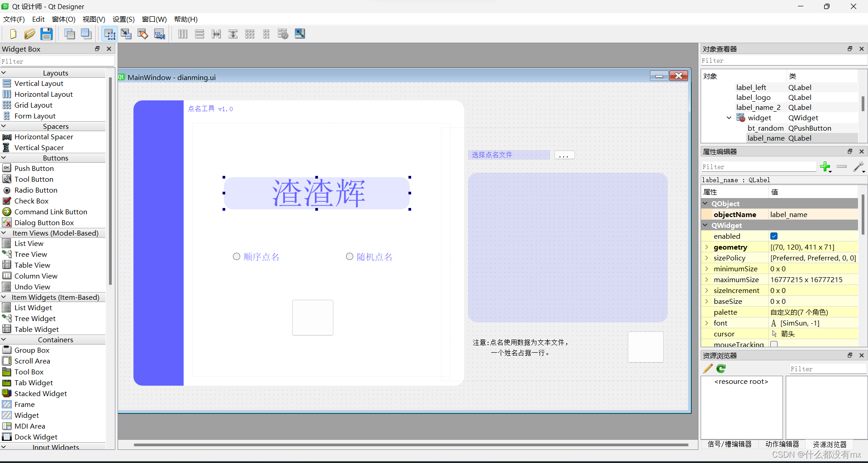Expand the sizePolicy property row

(x=707, y=258)
